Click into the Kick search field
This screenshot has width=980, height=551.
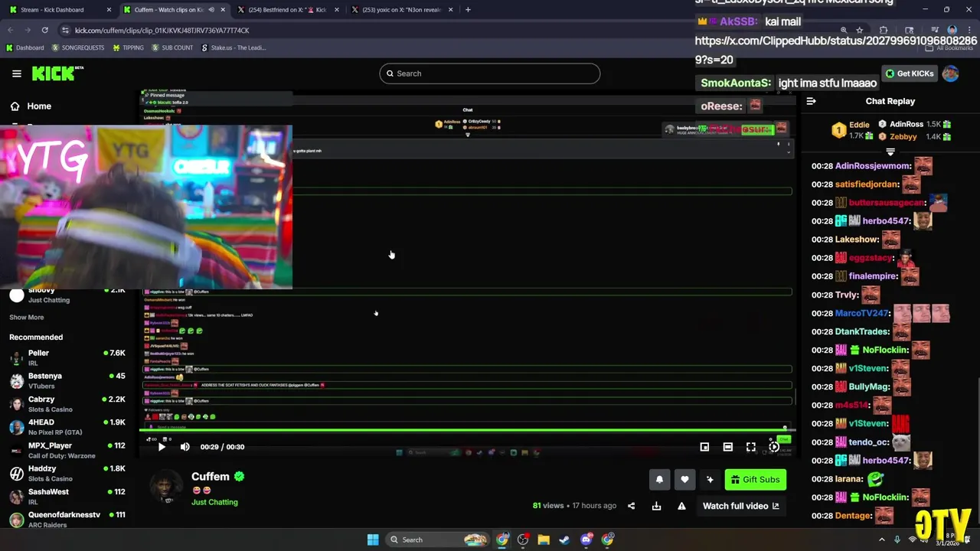pyautogui.click(x=489, y=73)
